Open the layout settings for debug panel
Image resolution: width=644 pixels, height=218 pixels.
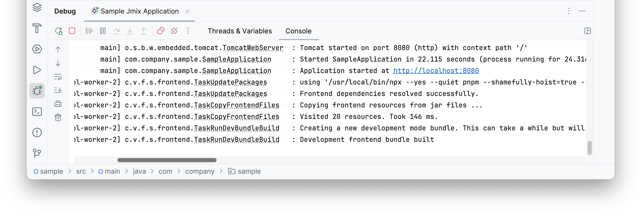tap(588, 31)
